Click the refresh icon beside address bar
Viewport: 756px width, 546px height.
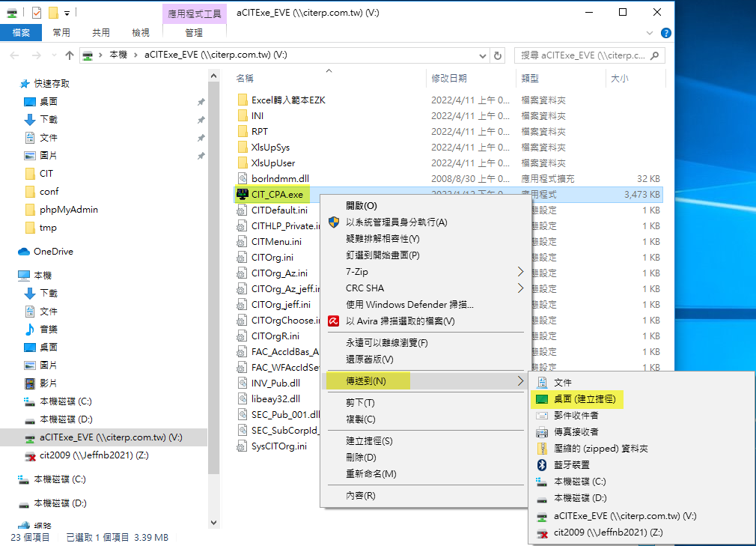coord(499,55)
